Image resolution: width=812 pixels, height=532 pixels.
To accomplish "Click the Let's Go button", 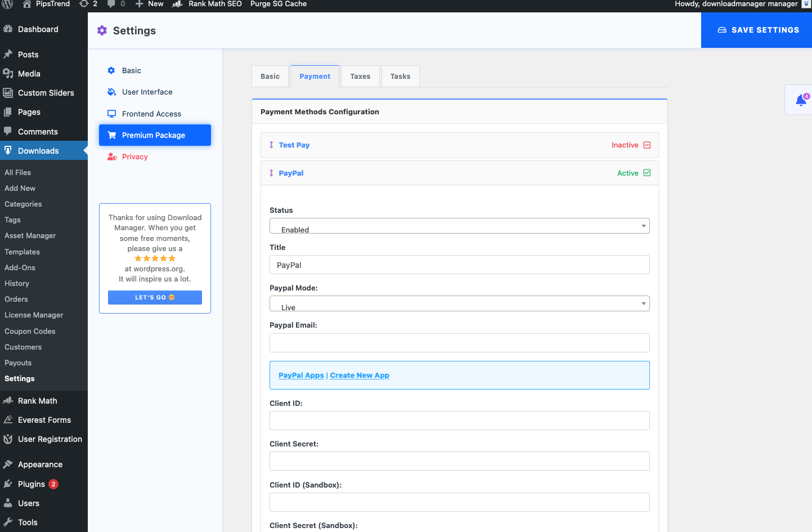I will pyautogui.click(x=155, y=297).
